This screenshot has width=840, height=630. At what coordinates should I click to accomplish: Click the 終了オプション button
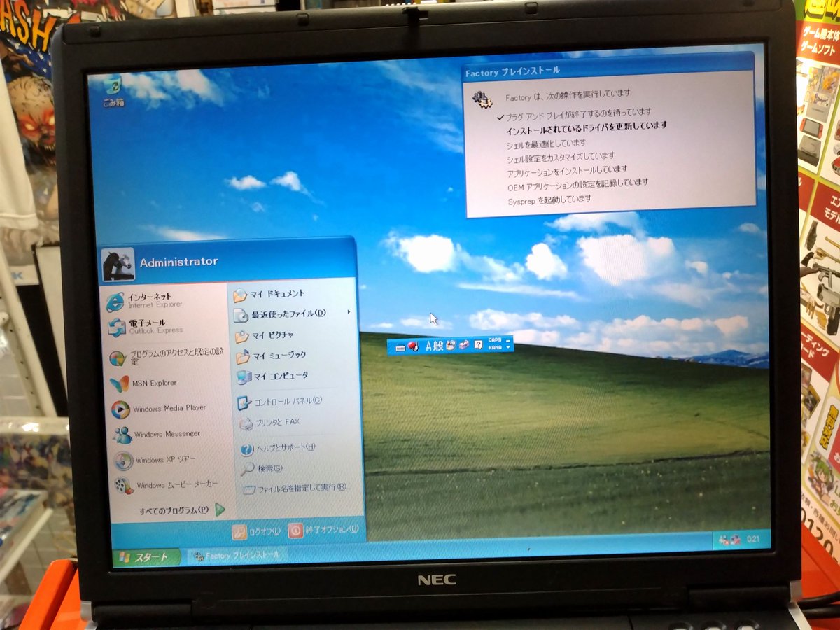coord(325,530)
